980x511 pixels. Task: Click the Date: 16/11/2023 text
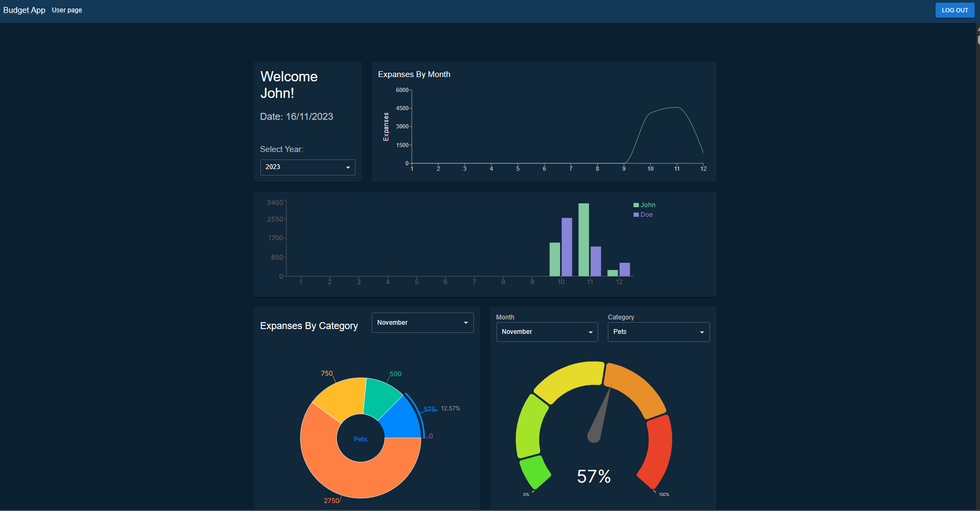click(297, 117)
